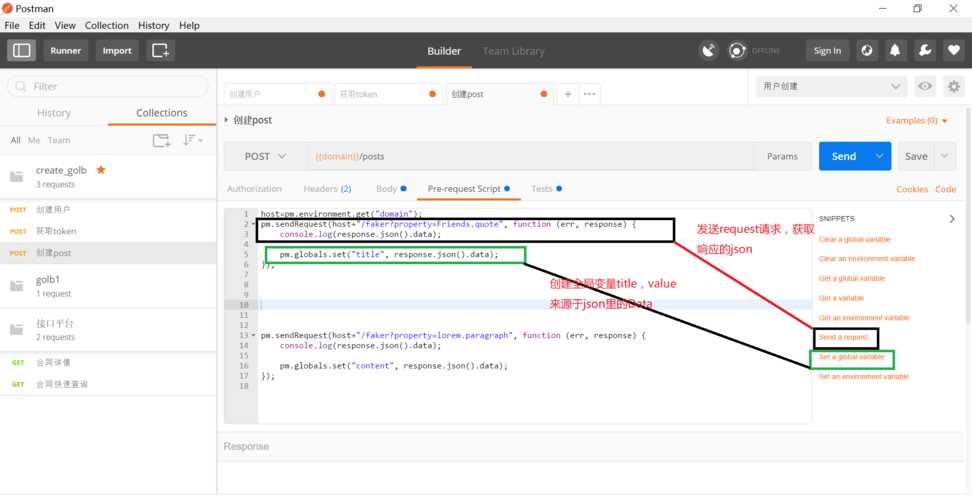Viewport: 972px width, 499px height.
Task: Open the History menu
Action: point(154,25)
